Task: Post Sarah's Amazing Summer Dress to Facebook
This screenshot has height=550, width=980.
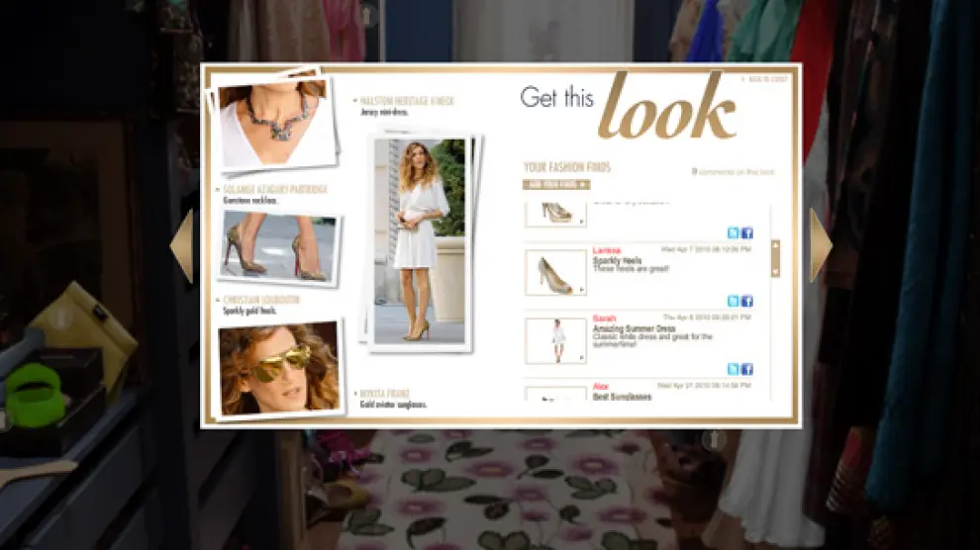Action: (x=747, y=369)
